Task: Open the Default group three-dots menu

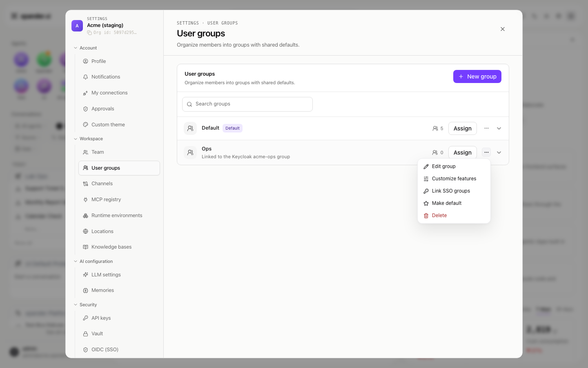Action: coord(486,128)
